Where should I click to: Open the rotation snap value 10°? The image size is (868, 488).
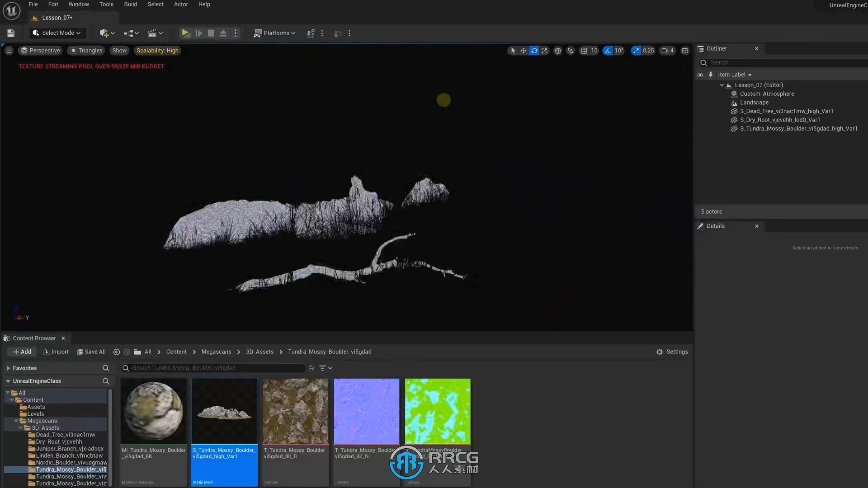coord(618,51)
